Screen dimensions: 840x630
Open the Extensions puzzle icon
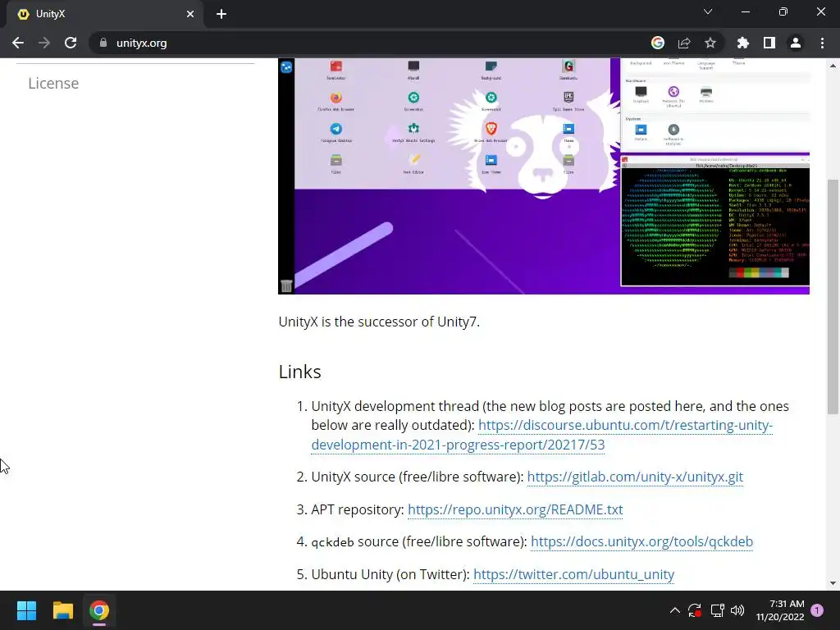tap(742, 43)
